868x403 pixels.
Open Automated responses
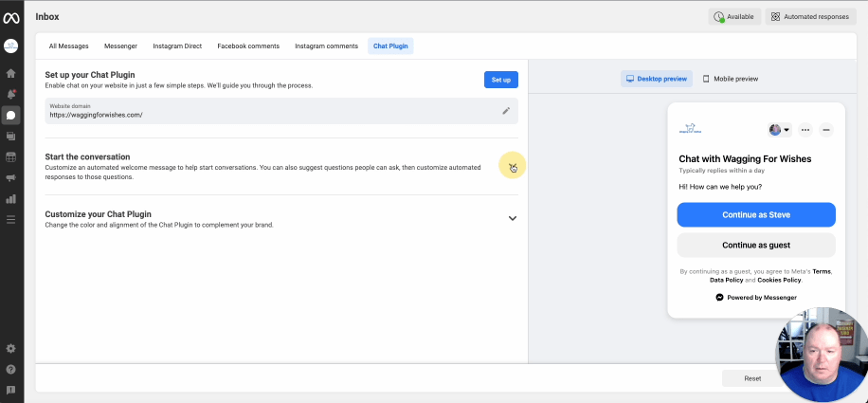[x=810, y=17]
